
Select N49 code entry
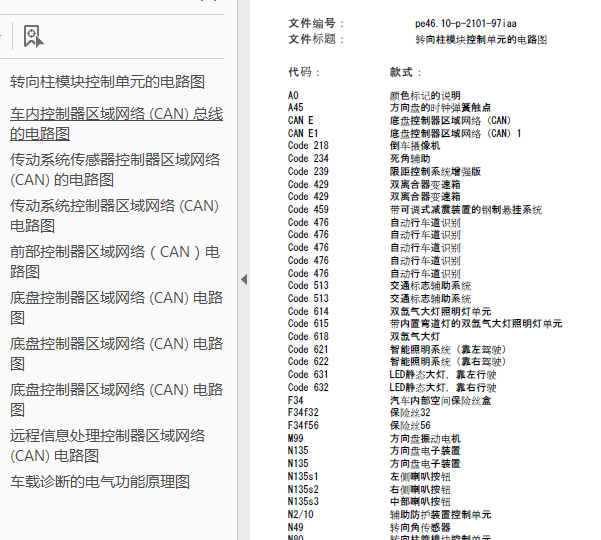click(296, 527)
